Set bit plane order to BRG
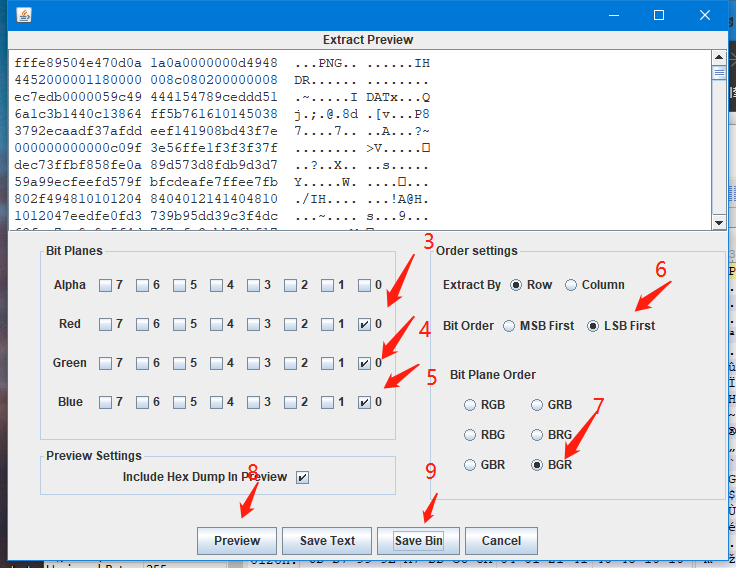Screen dimensions: 736x568 [537, 435]
